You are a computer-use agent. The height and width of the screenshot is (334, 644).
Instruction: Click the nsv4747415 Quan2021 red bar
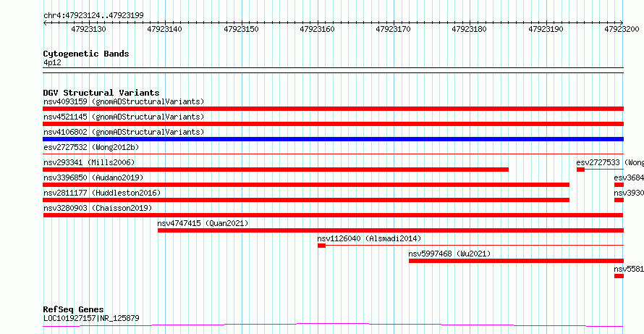(x=391, y=230)
